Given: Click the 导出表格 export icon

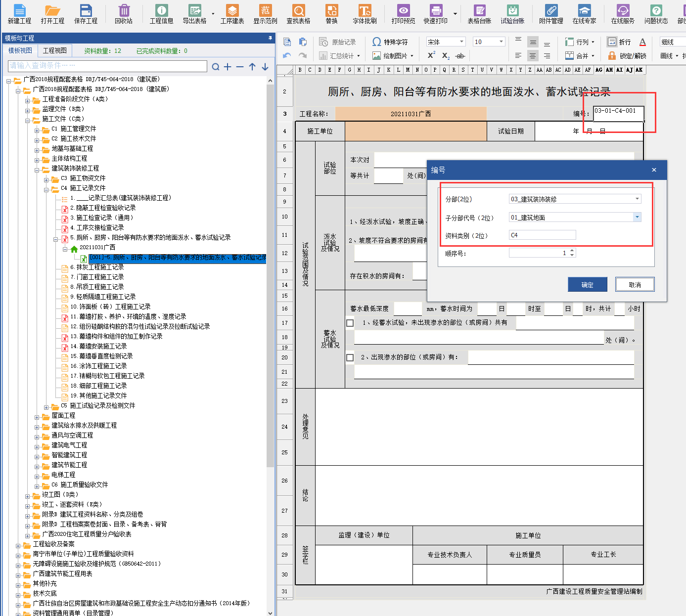Looking at the screenshot, I should pos(194,14).
